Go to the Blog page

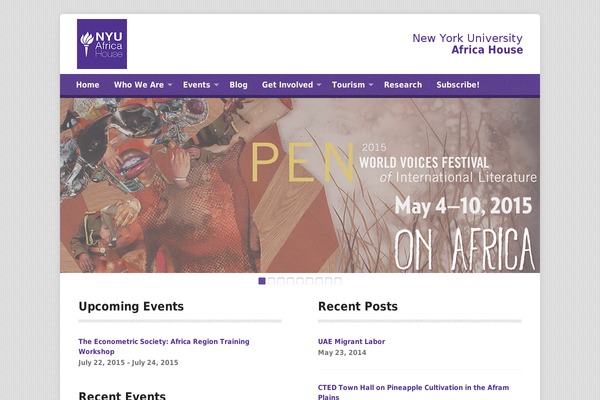(x=238, y=85)
